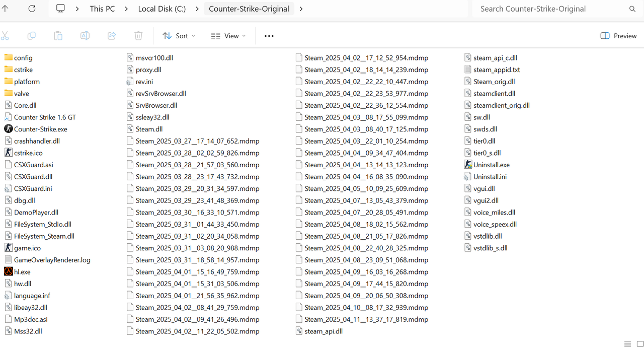Image resolution: width=644 pixels, height=347 pixels.
Task: Select the config folder icon
Action: (8, 57)
